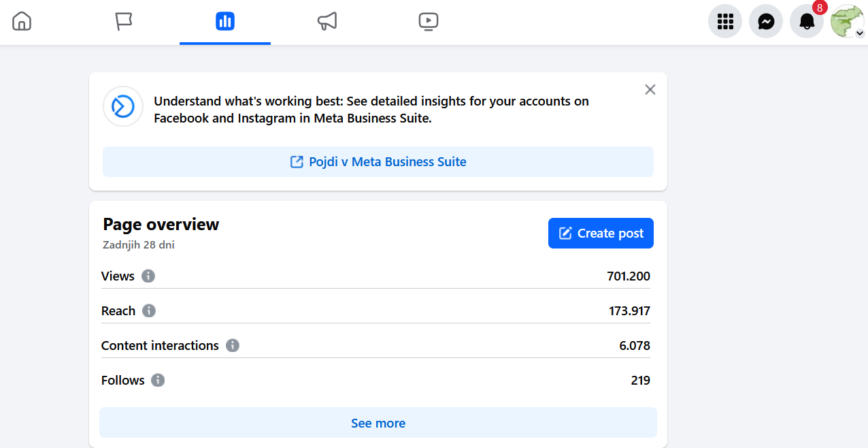Show info for Follows
The height and width of the screenshot is (448, 868).
pos(158,381)
